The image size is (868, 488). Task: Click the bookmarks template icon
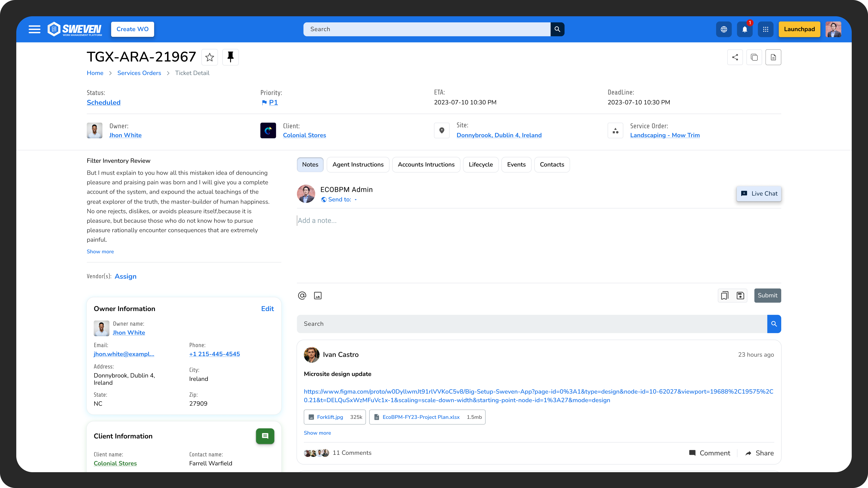pos(725,296)
